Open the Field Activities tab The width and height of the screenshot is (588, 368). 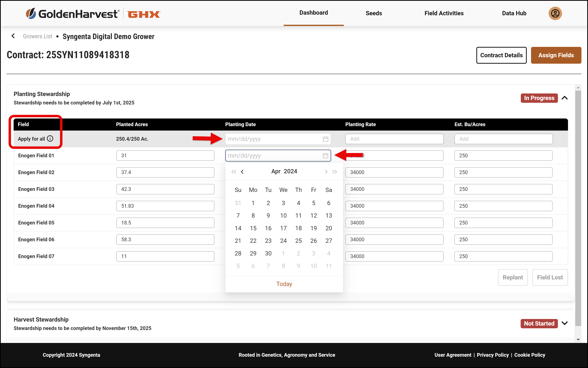[x=444, y=13]
